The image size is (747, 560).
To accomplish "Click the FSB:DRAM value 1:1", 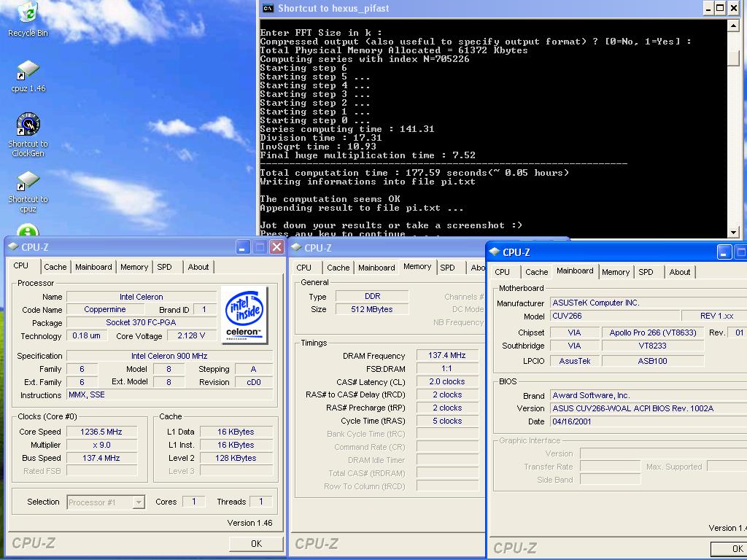I will coord(447,368).
